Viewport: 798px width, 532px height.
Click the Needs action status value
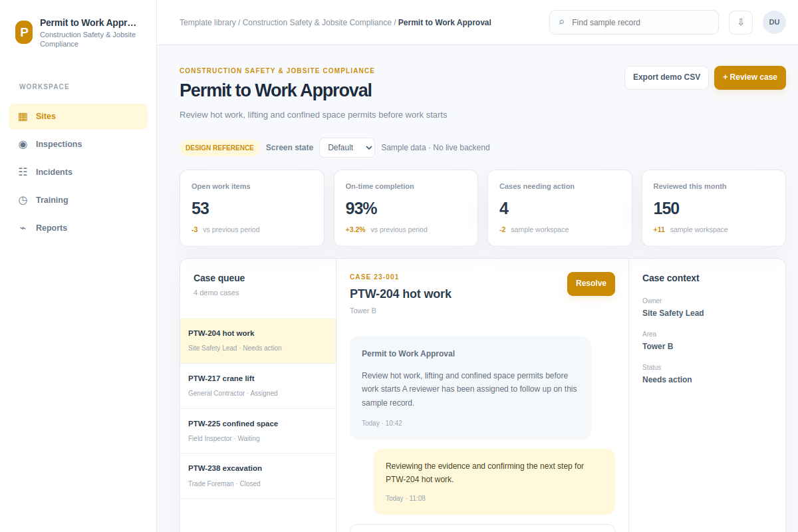667,380
